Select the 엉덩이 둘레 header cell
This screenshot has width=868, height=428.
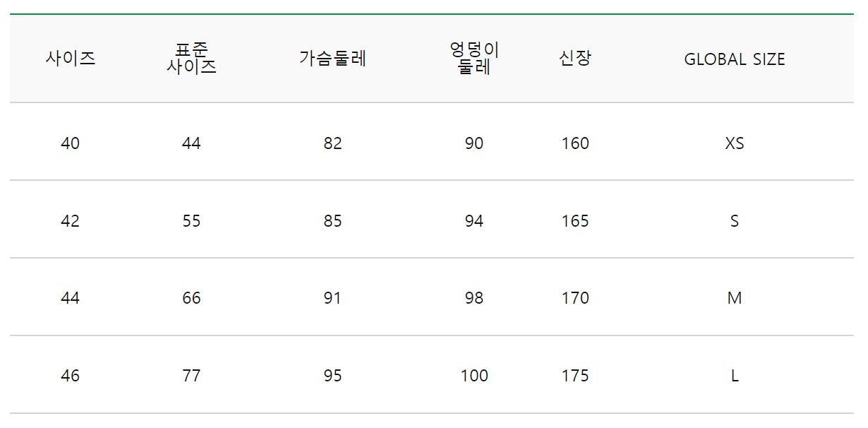[x=474, y=59]
